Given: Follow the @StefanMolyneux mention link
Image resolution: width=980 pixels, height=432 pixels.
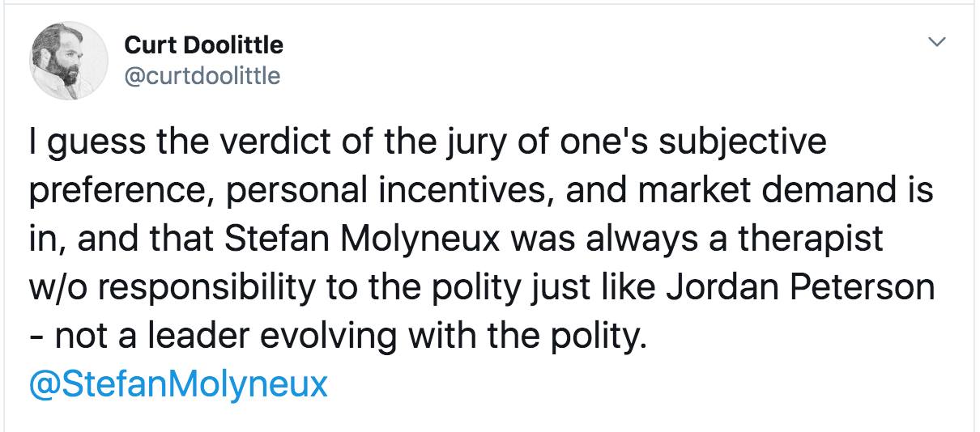Looking at the screenshot, I should [178, 383].
